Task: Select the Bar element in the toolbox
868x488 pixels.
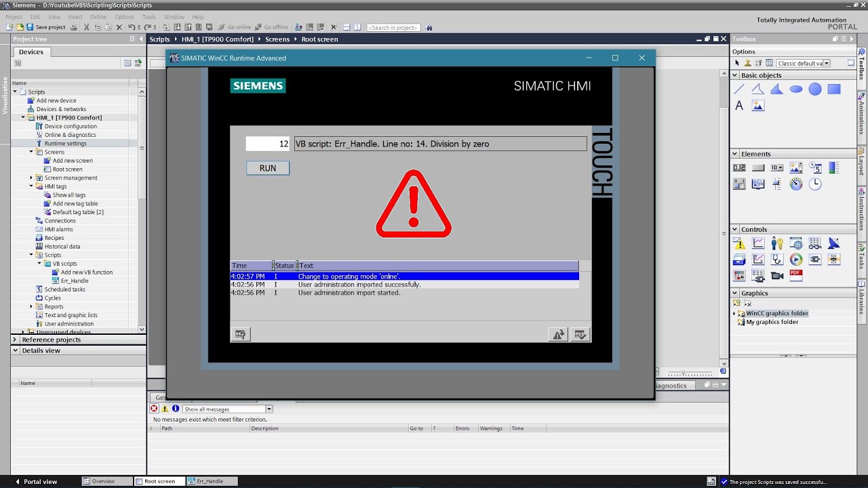Action: tap(834, 167)
